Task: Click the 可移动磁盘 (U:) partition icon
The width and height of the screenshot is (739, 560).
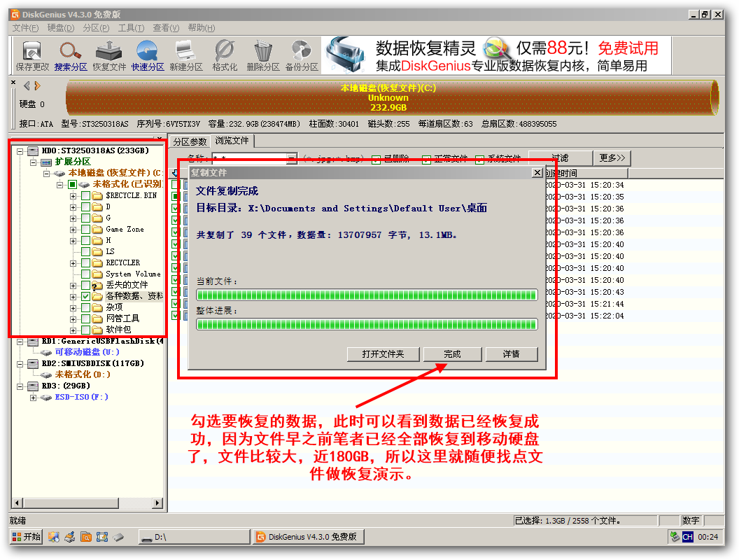Action: (46, 352)
